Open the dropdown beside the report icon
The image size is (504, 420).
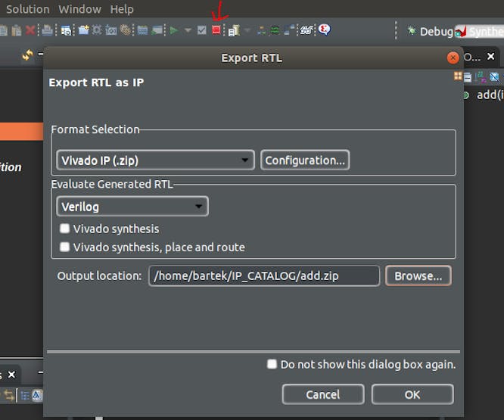(247, 30)
